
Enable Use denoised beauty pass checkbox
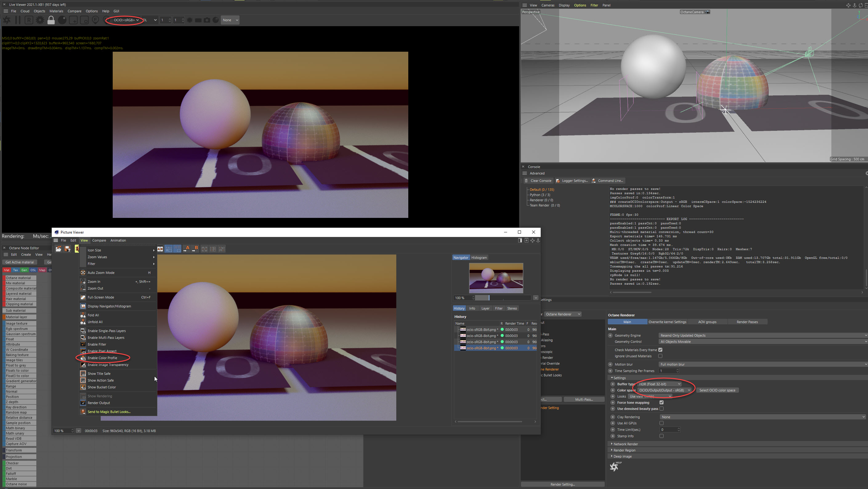pyautogui.click(x=661, y=408)
